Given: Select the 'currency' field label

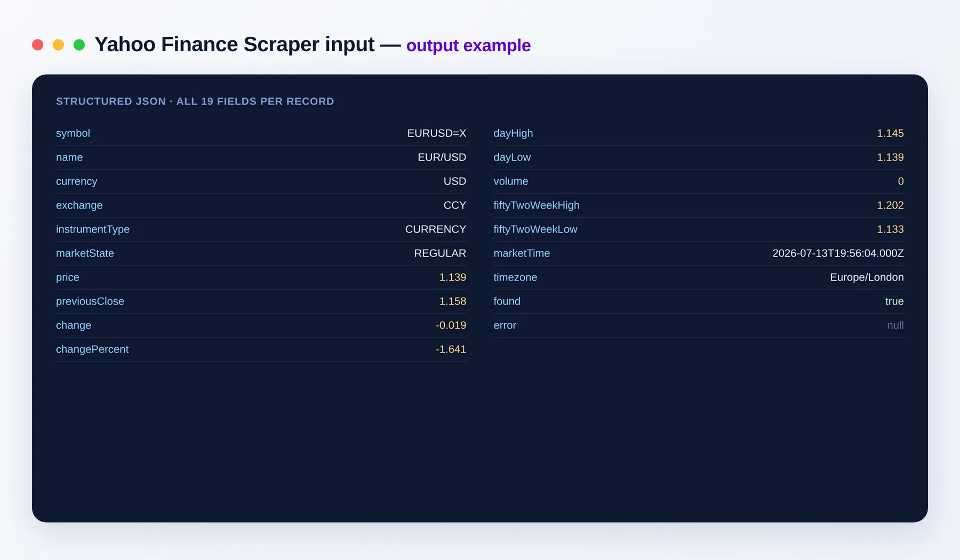Looking at the screenshot, I should tap(77, 181).
